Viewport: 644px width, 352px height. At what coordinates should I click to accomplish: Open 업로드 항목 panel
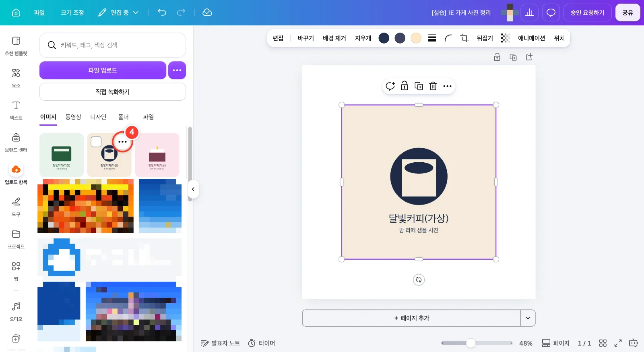pyautogui.click(x=16, y=175)
